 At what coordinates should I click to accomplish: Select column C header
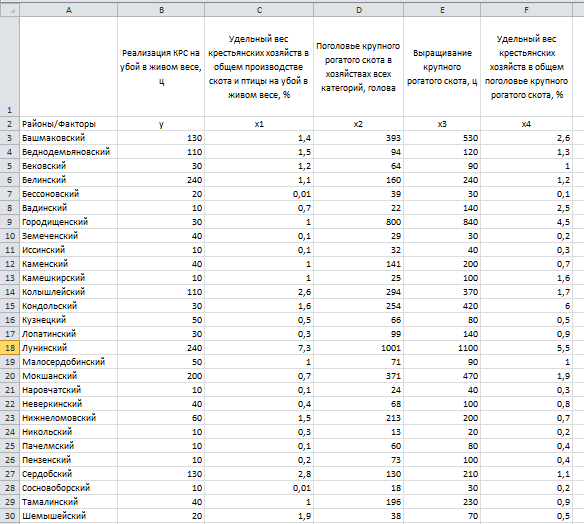[259, 10]
